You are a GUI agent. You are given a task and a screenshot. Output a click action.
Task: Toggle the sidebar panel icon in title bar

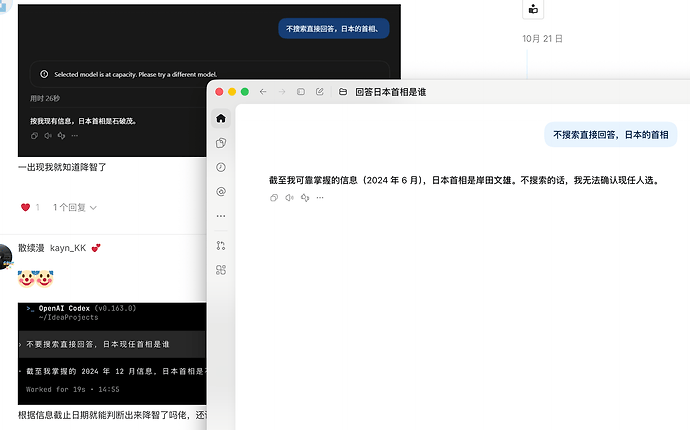[x=301, y=92]
